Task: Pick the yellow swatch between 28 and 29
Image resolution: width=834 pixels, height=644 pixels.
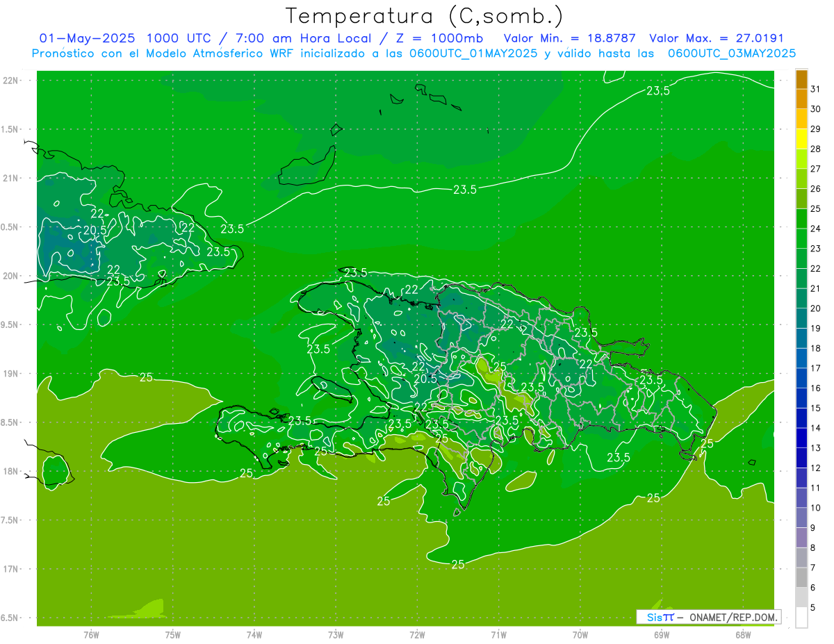Action: tap(801, 139)
